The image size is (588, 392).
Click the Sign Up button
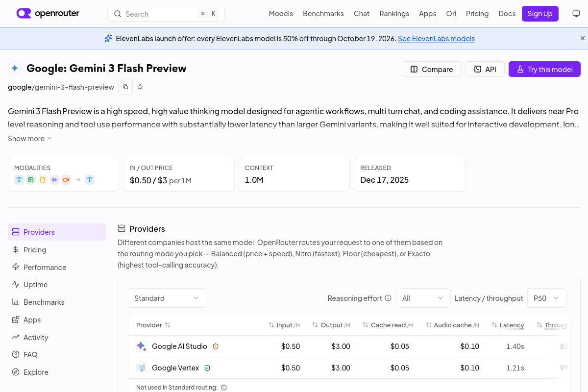click(x=540, y=14)
